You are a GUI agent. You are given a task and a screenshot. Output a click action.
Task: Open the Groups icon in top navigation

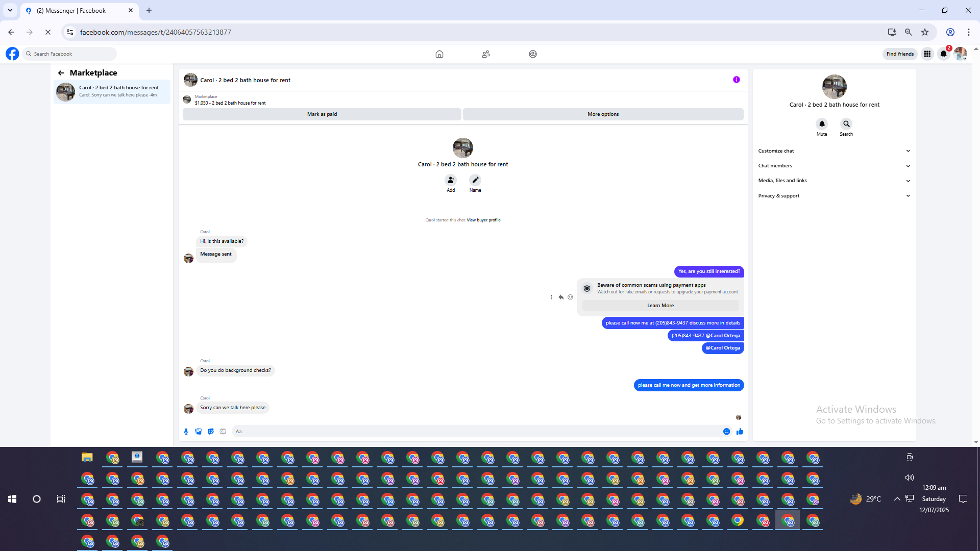coord(533,54)
